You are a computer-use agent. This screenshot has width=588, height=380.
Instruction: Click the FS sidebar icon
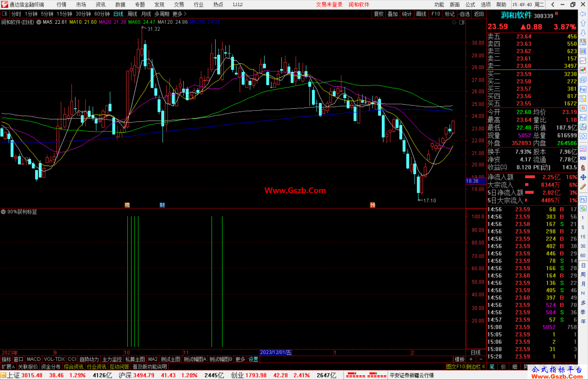[583, 199]
